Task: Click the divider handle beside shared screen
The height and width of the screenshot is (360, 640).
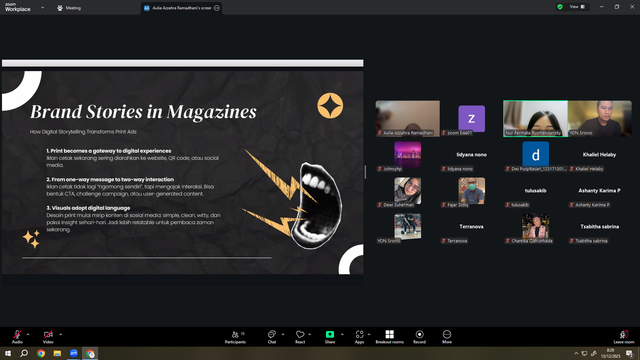Action: point(365,172)
